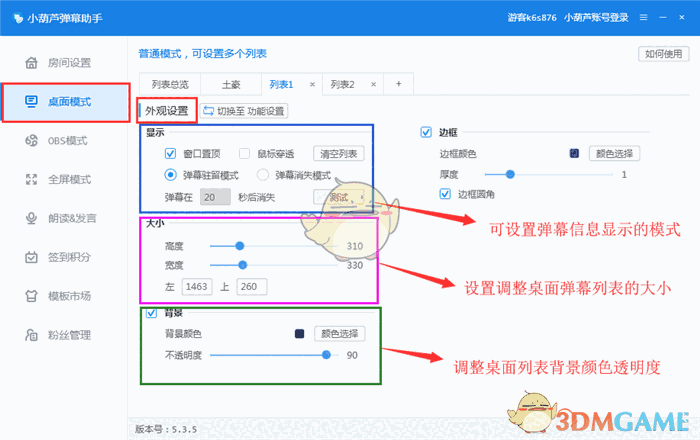The height and width of the screenshot is (440, 700).
Task: Open 颜色选择 for 背景颜色
Action: click(340, 333)
